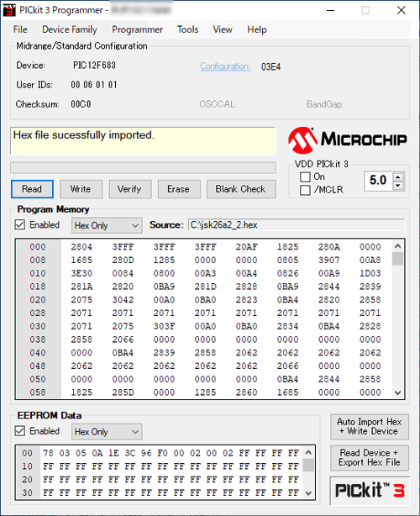Click the programming progress bar
The height and width of the screenshot is (516, 420).
[143, 167]
